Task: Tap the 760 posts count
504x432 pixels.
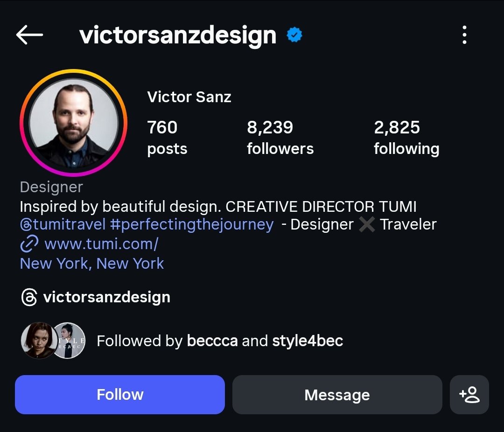Action: point(167,137)
